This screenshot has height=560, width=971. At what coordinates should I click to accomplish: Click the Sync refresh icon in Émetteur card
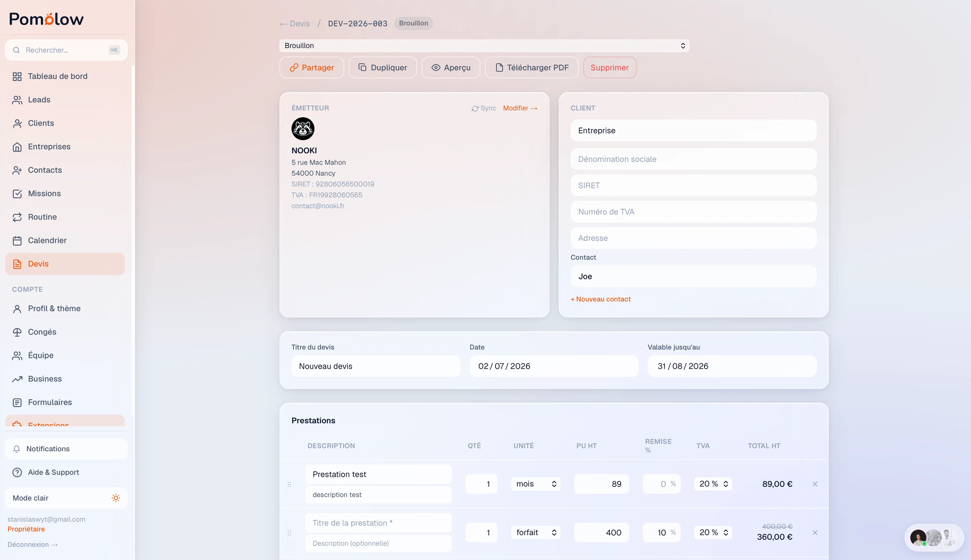[x=475, y=108]
